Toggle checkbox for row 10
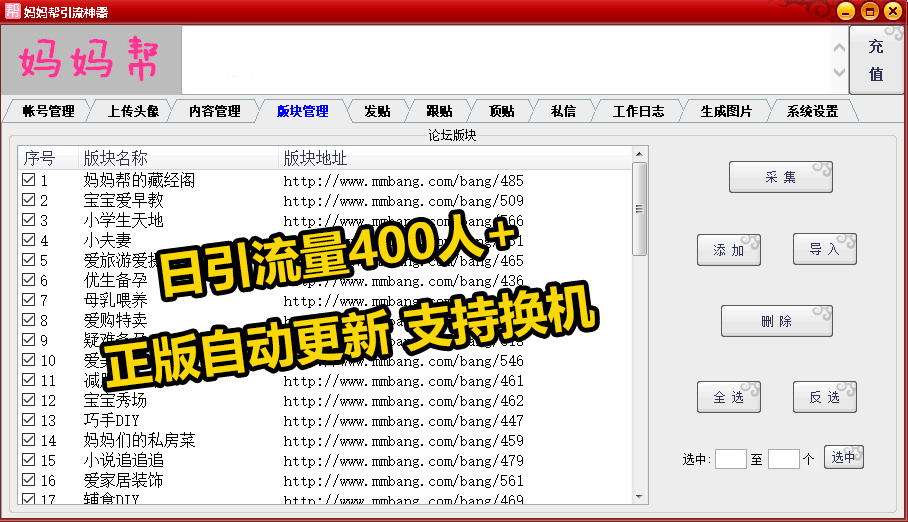 (x=28, y=360)
